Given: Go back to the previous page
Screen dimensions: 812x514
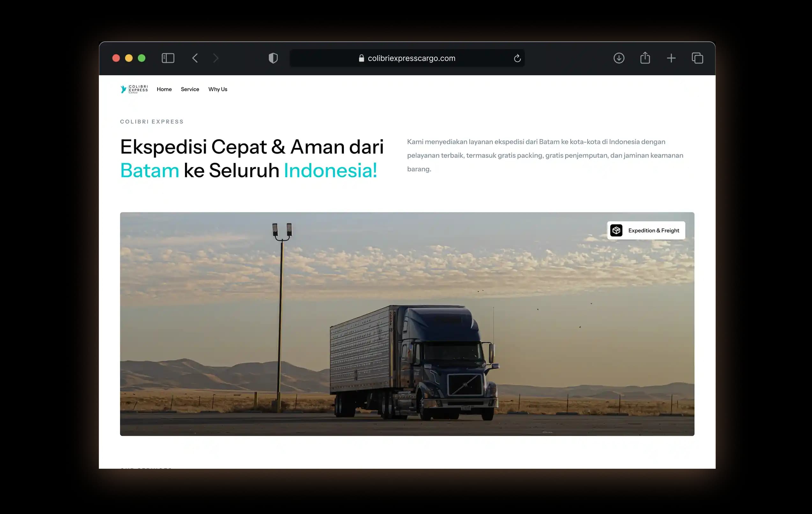Looking at the screenshot, I should point(195,58).
